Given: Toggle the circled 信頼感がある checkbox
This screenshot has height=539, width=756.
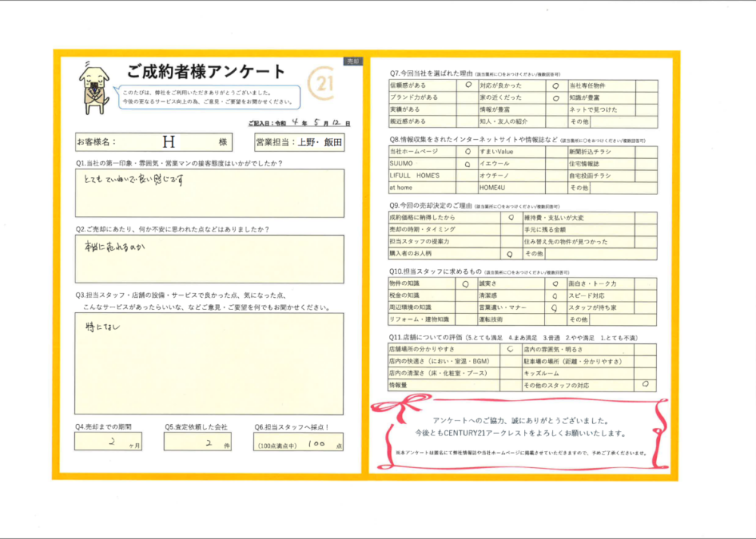Looking at the screenshot, I should coord(468,85).
